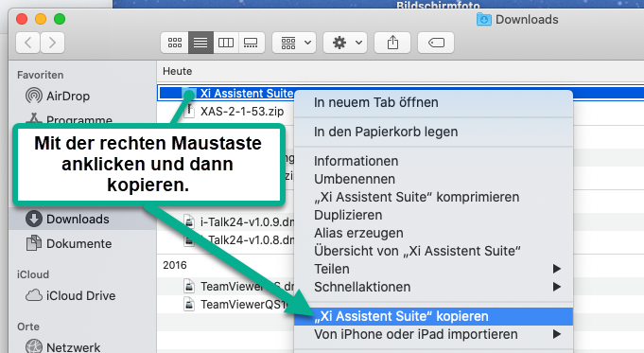Screen dimensions: 644x353
Task: Choose 'Alias erzeugen' in context menu
Action: 433,233
